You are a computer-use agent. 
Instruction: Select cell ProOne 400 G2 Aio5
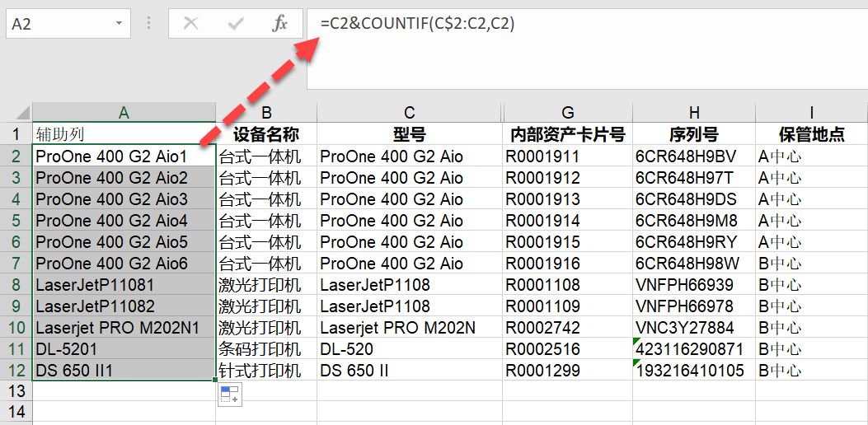[x=124, y=242]
